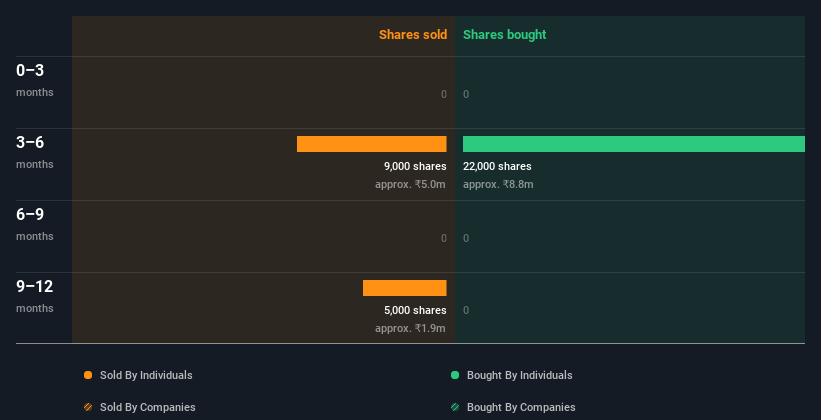Viewport: 821px width, 420px height.
Task: Click the 'approx. ₹5.0m' value
Action: point(410,184)
